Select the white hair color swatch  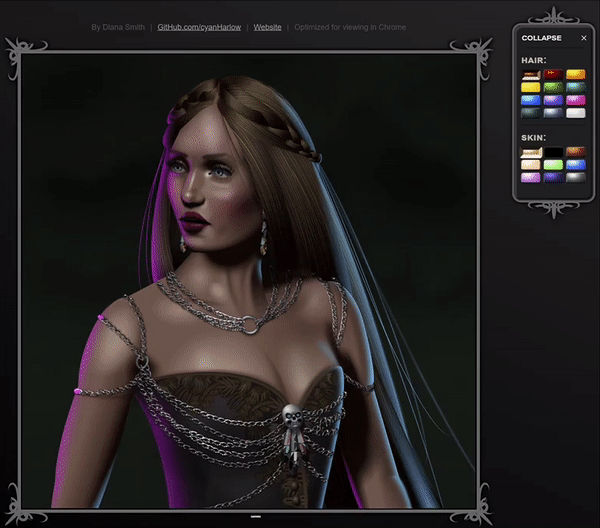pos(576,113)
